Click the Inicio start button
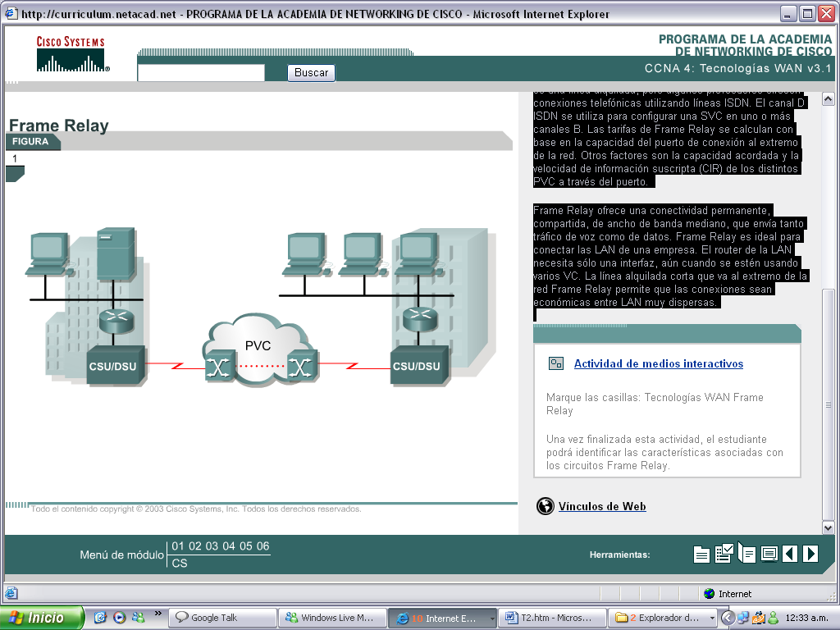 pos(42,618)
